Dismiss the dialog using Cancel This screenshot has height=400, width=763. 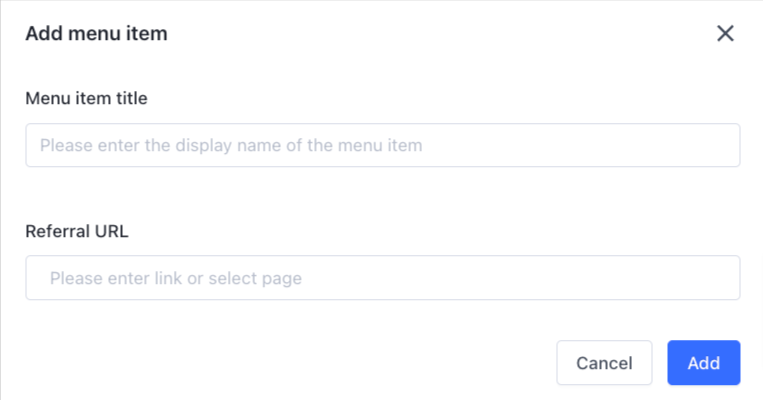604,363
